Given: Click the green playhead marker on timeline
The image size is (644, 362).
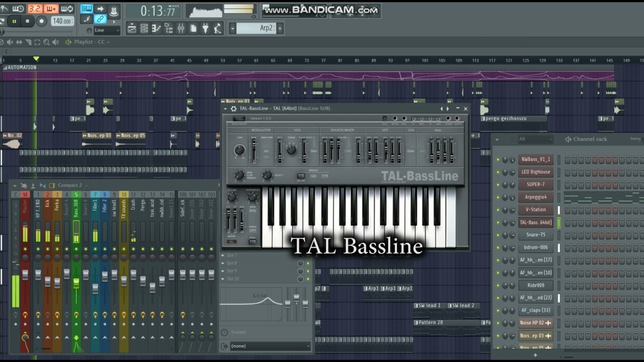Looking at the screenshot, I should click(36, 59).
